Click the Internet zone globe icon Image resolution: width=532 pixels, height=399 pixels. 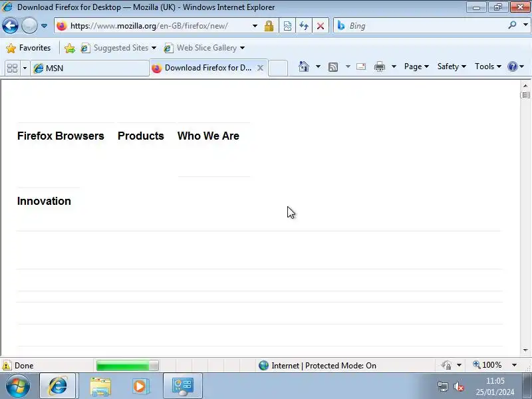coord(263,365)
